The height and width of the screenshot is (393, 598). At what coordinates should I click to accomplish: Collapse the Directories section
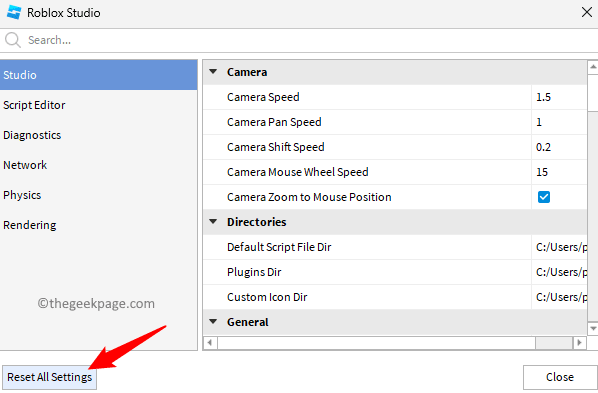tap(213, 222)
